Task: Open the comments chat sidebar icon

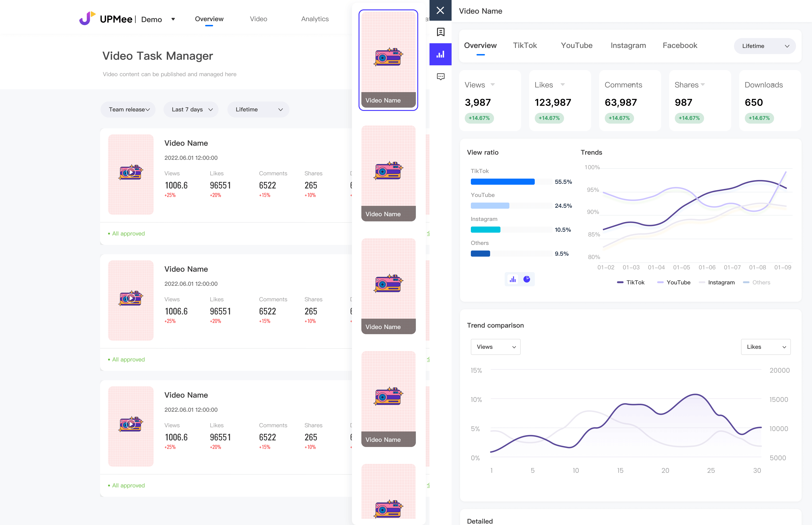Action: (441, 76)
